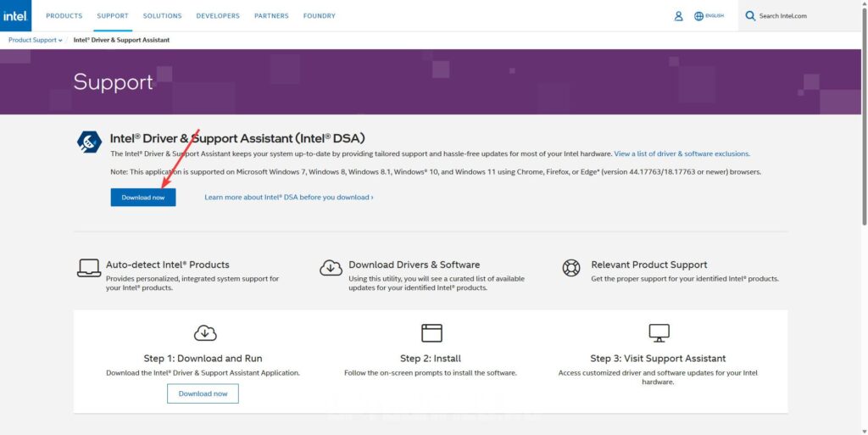The image size is (868, 435).
Task: Click the cloud Download Drivers icon
Action: point(331,268)
